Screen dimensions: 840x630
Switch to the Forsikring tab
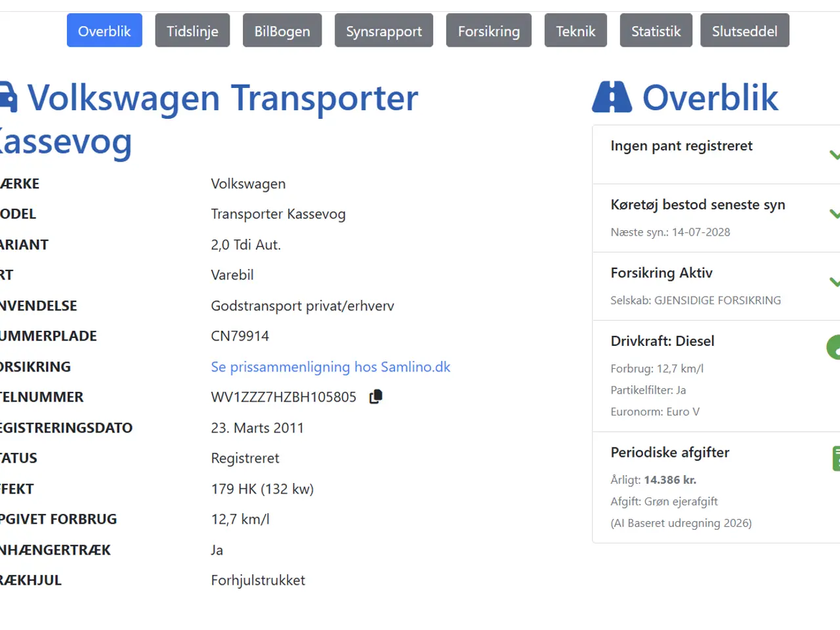point(489,31)
